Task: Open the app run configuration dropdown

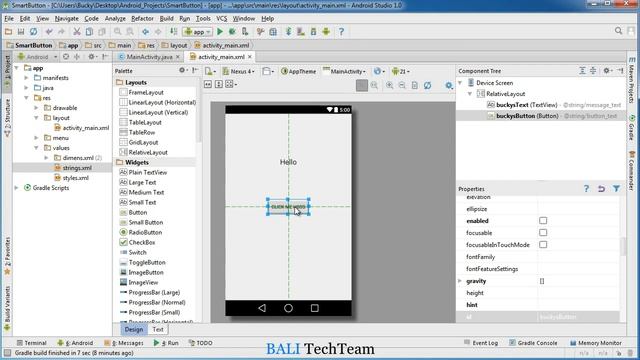Action: (x=198, y=31)
